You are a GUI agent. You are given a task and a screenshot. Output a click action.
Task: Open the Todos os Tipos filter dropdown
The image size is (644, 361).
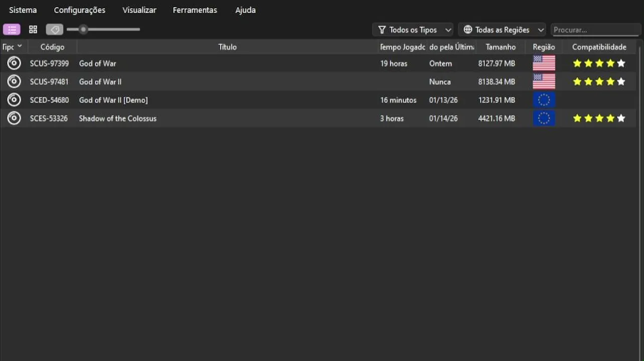click(x=413, y=30)
